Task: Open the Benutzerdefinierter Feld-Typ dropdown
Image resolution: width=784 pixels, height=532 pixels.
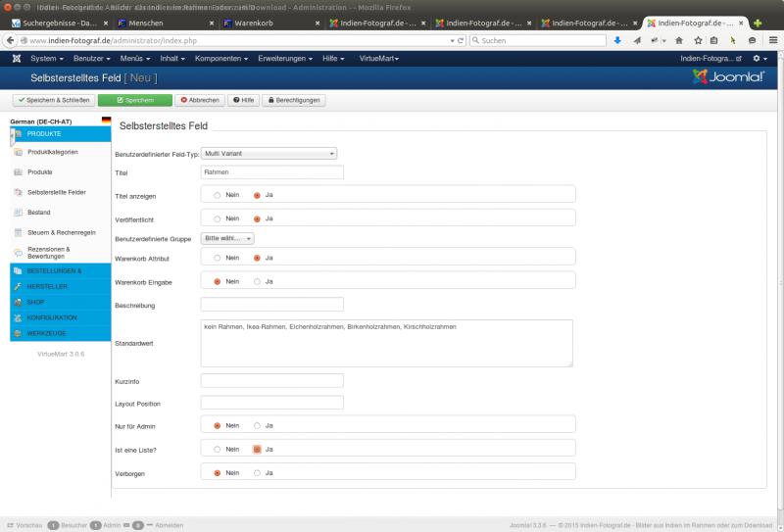Action: click(269, 154)
